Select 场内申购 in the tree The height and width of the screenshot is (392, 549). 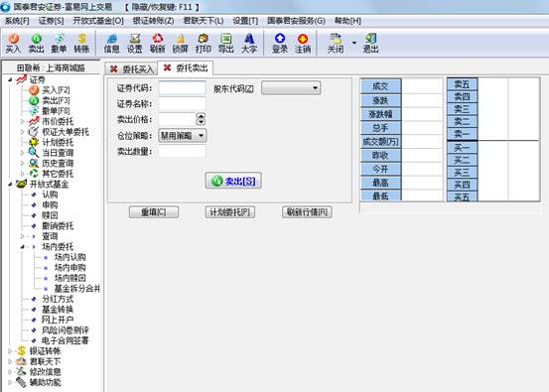(x=70, y=268)
